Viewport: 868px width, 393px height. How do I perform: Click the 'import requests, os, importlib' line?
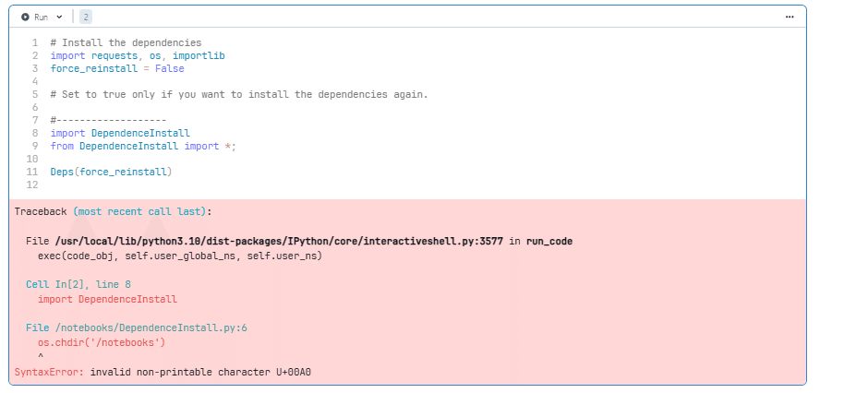click(138, 55)
